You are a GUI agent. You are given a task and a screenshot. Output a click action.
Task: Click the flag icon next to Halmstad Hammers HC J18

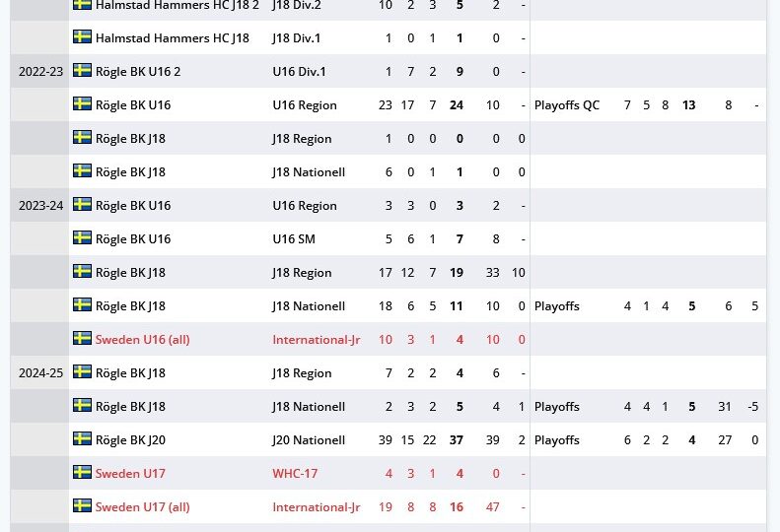[x=82, y=36]
